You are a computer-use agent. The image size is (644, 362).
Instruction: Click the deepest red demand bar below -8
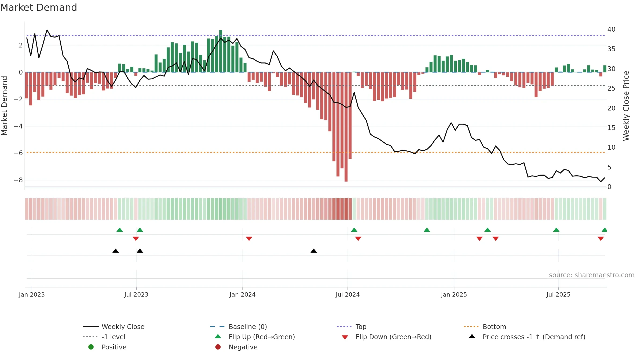[x=346, y=127]
